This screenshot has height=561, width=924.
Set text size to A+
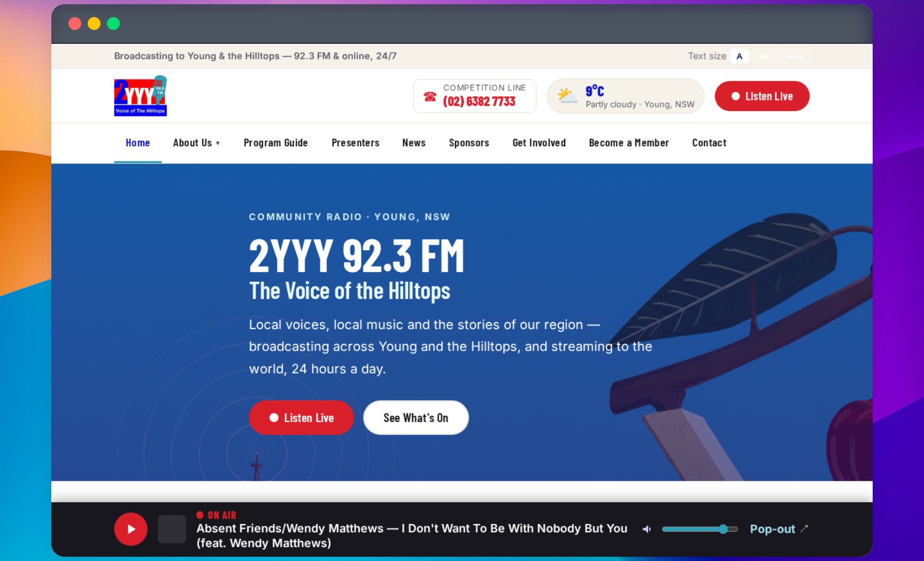pos(765,56)
